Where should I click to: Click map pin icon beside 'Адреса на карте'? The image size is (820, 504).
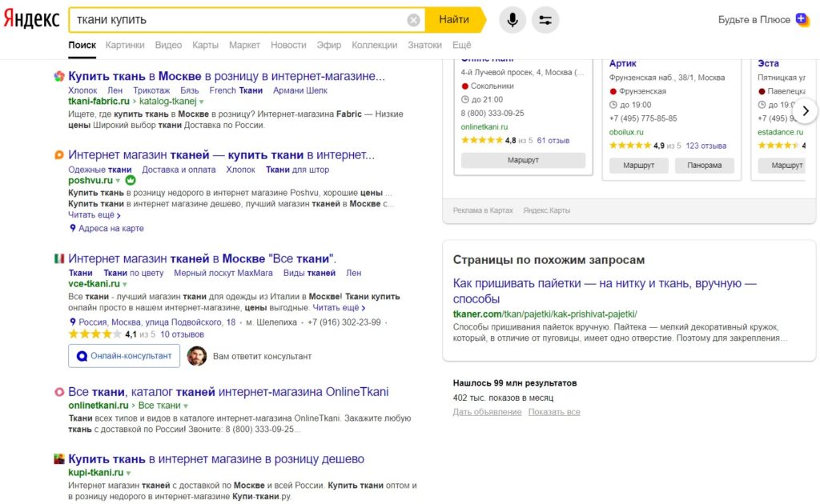tap(73, 228)
